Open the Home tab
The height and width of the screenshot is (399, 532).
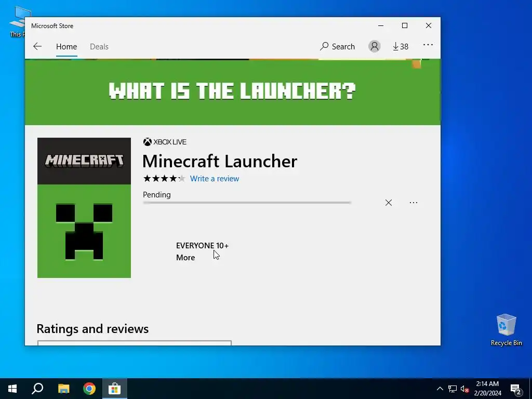66,46
